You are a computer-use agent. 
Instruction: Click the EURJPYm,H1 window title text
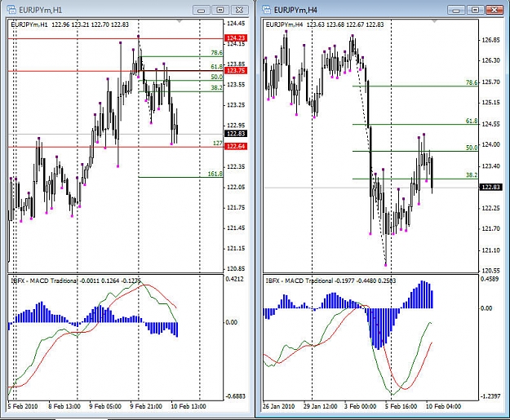point(40,10)
